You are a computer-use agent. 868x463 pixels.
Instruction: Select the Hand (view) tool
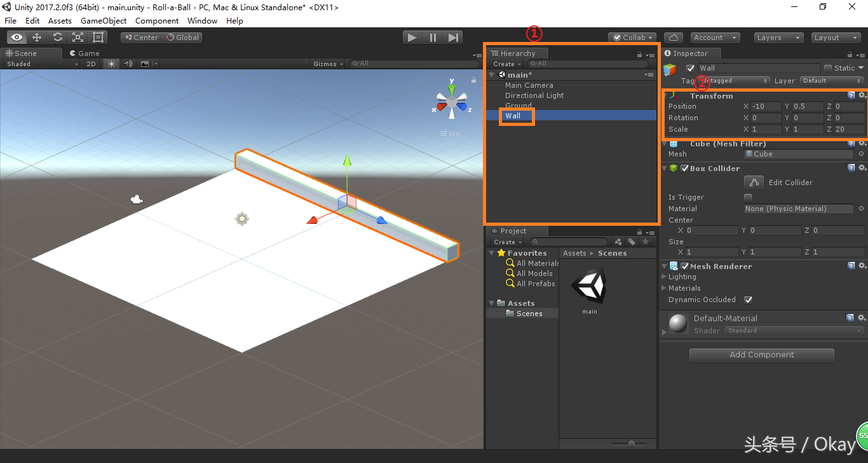tap(17, 38)
